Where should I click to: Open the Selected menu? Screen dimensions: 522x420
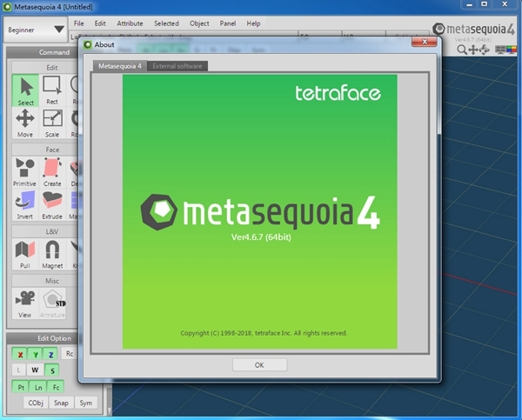coord(166,23)
